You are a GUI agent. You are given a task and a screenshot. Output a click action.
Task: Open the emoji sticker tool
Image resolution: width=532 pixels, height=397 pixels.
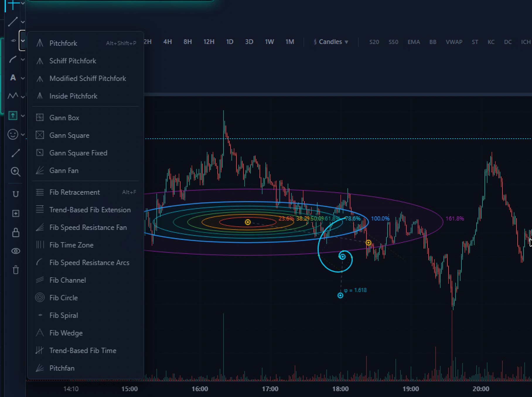[13, 135]
